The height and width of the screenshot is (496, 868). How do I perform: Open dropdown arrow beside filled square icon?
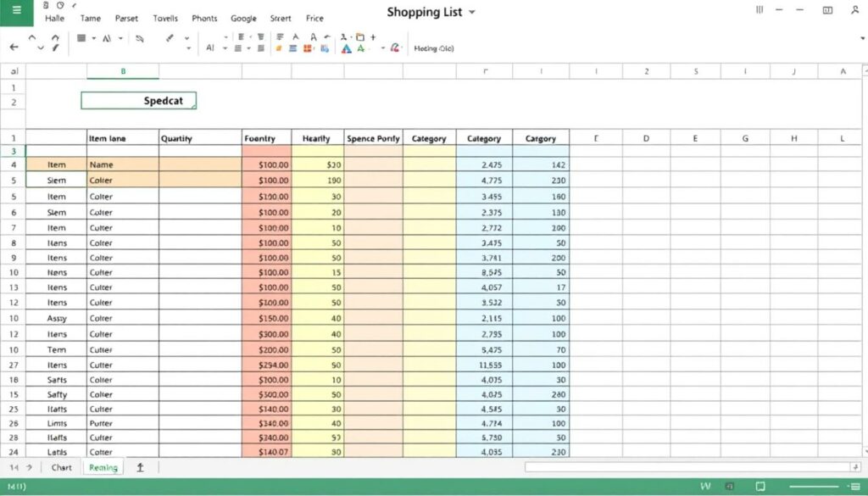93,38
